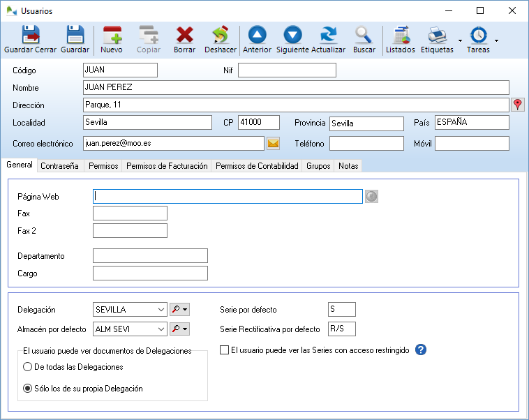Click into the Página Web field
The height and width of the screenshot is (420, 529).
pyautogui.click(x=228, y=197)
